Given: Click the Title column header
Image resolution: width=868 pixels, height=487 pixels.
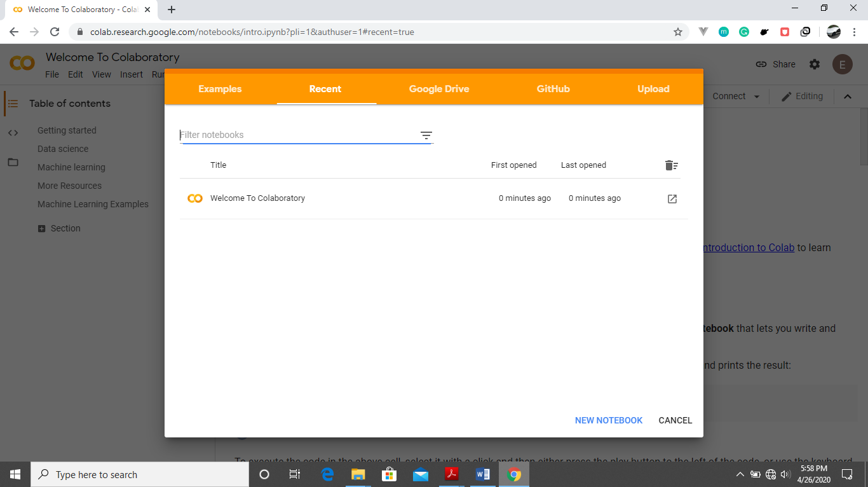Looking at the screenshot, I should (x=219, y=165).
